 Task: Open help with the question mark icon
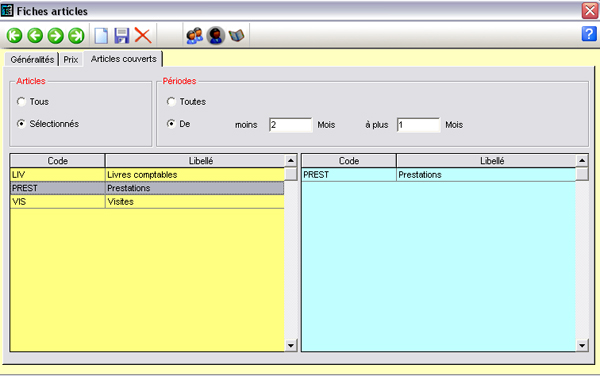(x=589, y=34)
